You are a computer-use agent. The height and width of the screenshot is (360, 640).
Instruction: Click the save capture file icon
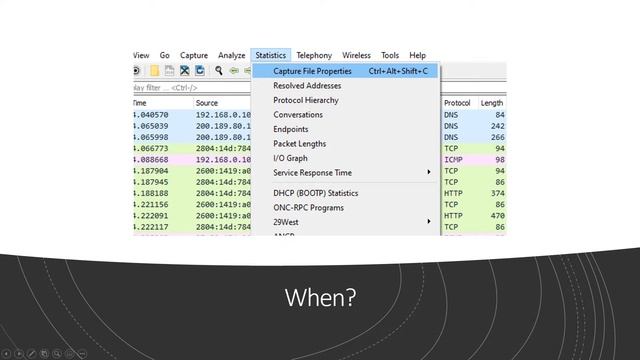[169, 71]
